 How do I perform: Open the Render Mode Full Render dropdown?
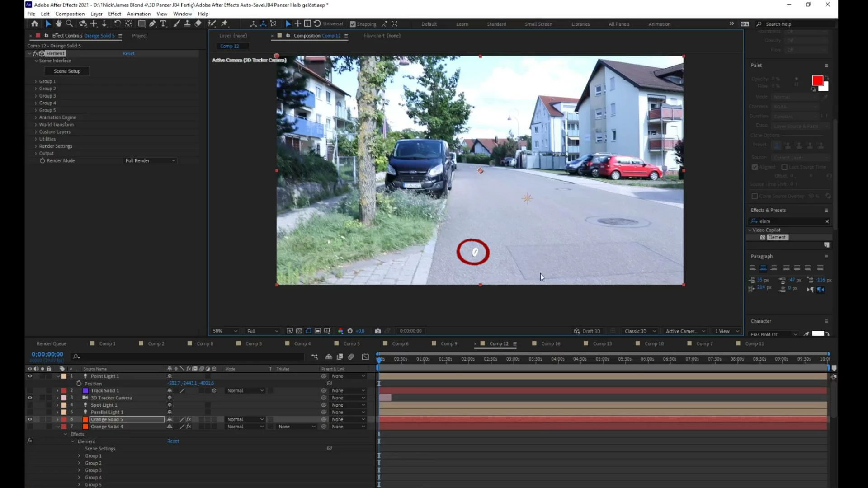tap(150, 160)
